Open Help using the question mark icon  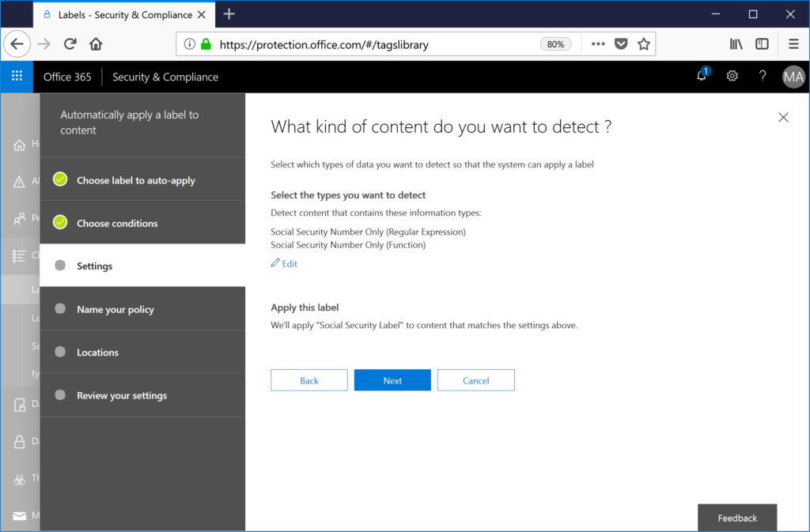click(x=762, y=76)
